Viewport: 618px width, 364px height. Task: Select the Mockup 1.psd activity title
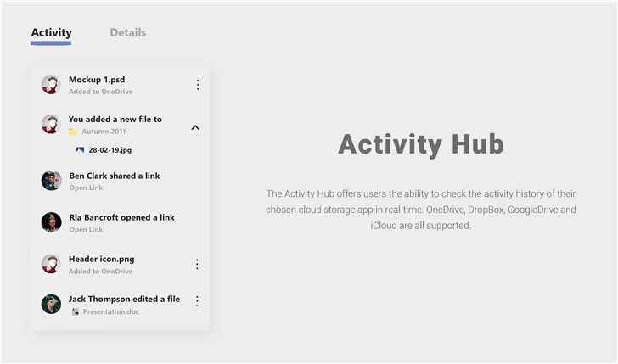[97, 80]
